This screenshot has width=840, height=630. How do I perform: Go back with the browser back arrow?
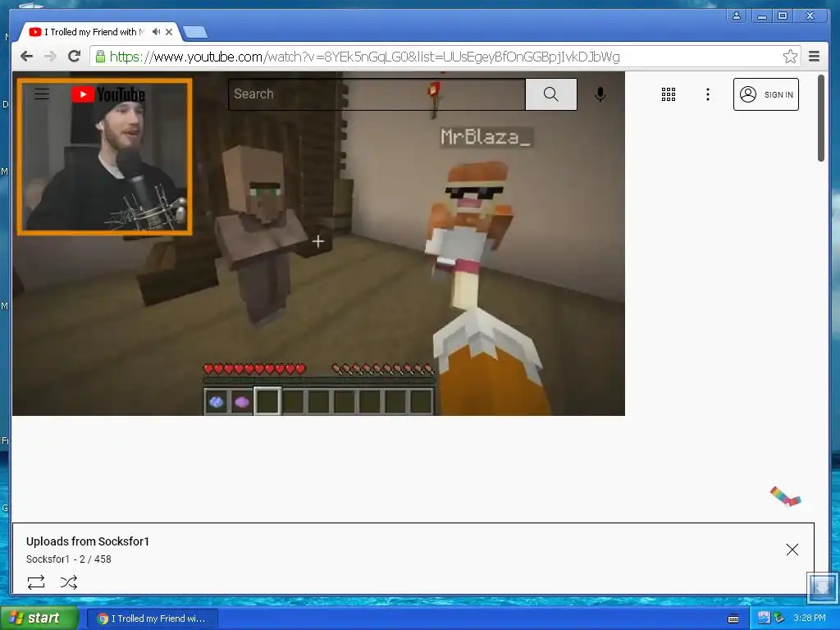(x=26, y=57)
